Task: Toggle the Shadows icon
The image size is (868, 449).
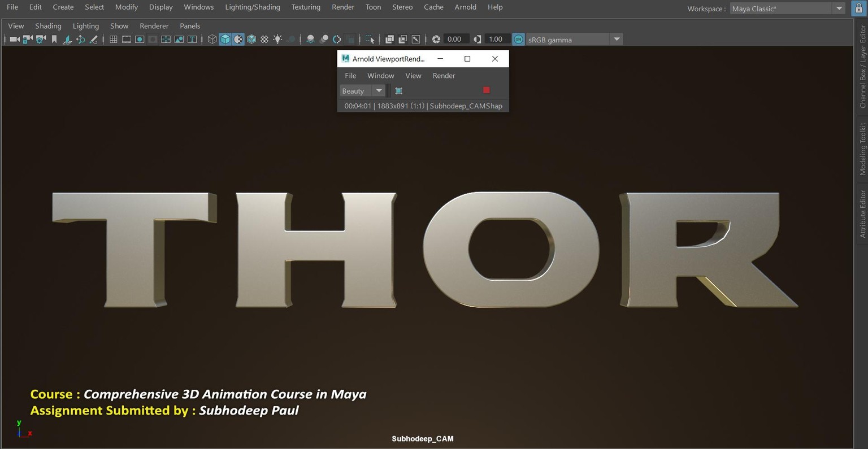Action: click(x=291, y=39)
